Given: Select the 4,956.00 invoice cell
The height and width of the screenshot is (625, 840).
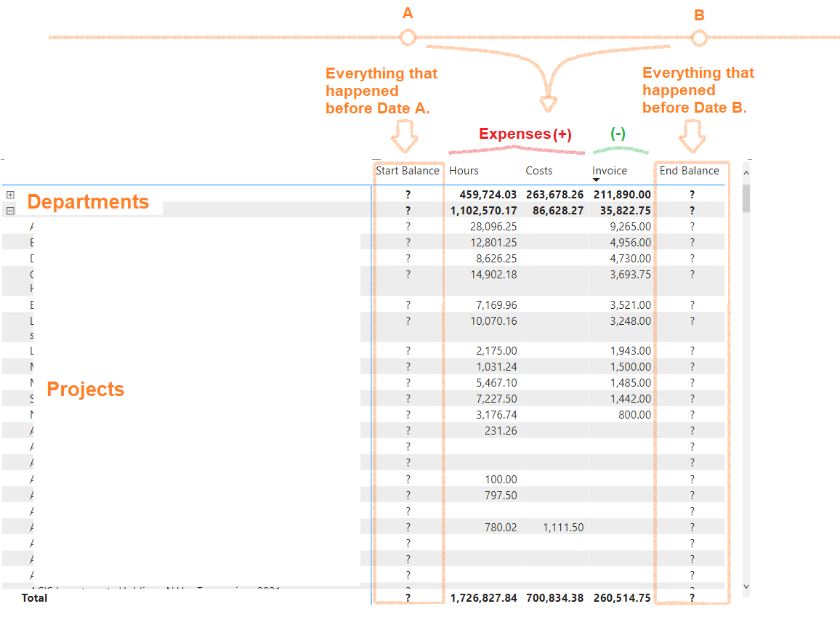Looking at the screenshot, I should click(631, 243).
